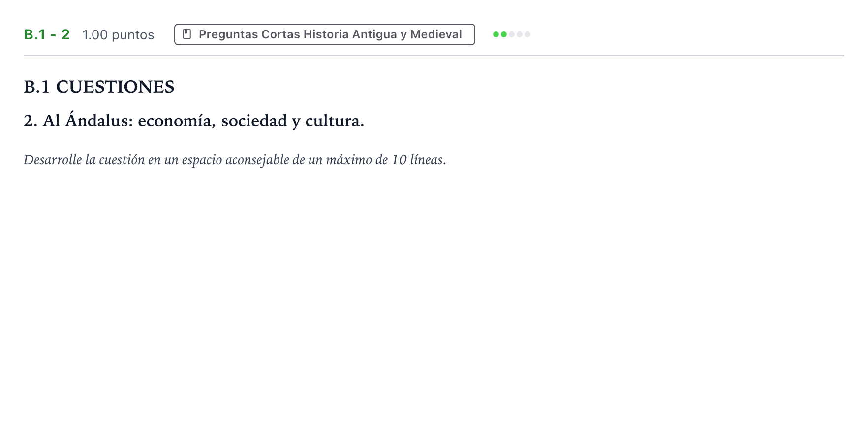Open the Preguntas Cortas Historia Antigua y Medieval tag
This screenshot has height=440, width=868.
pos(325,34)
